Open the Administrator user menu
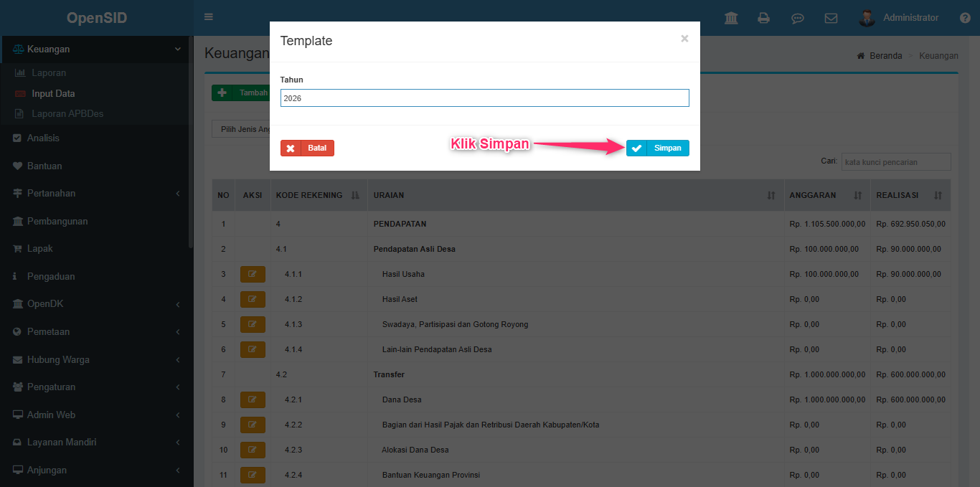980x487 pixels. (x=900, y=18)
